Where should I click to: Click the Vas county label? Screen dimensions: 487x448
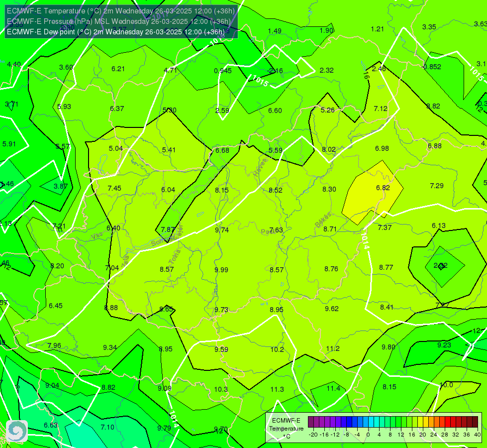pos(97,236)
